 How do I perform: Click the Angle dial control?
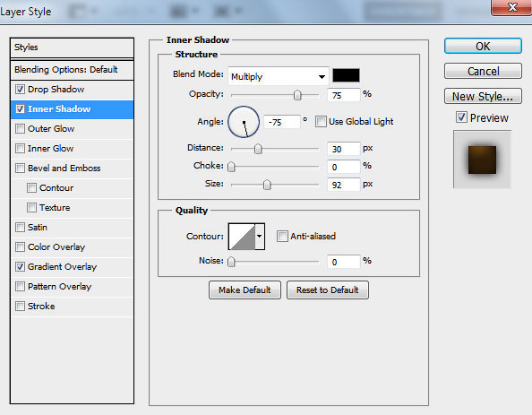click(244, 122)
